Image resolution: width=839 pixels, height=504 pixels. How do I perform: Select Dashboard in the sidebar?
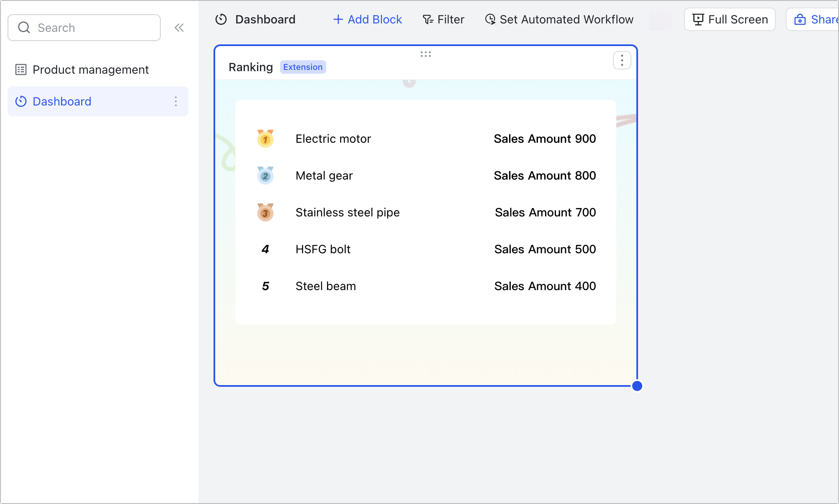(62, 101)
